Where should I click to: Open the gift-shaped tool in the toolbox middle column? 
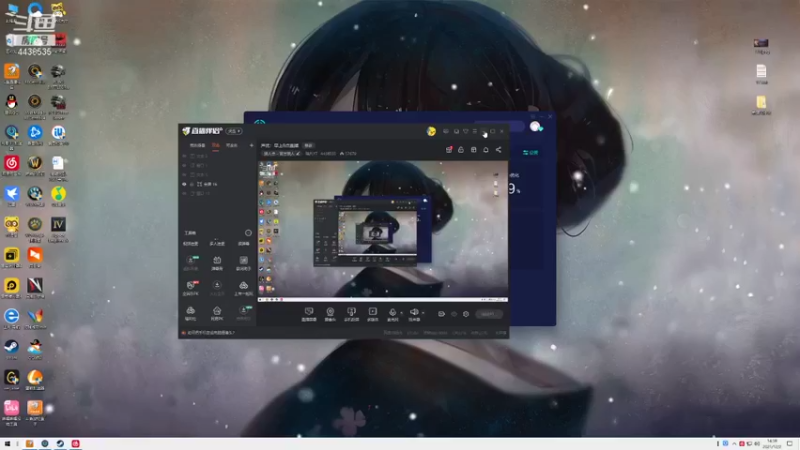pos(217,262)
